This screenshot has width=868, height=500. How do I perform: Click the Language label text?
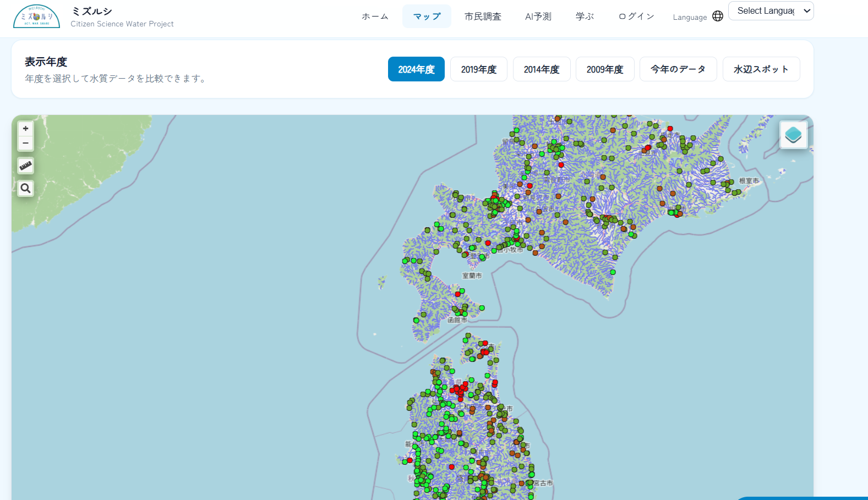click(x=690, y=17)
